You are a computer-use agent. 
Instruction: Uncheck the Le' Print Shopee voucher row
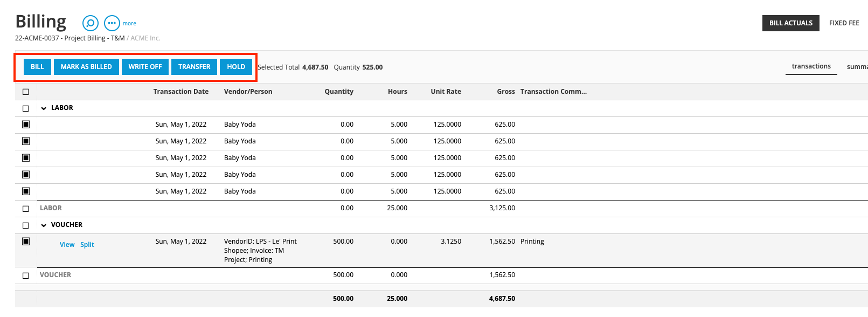[x=26, y=242]
